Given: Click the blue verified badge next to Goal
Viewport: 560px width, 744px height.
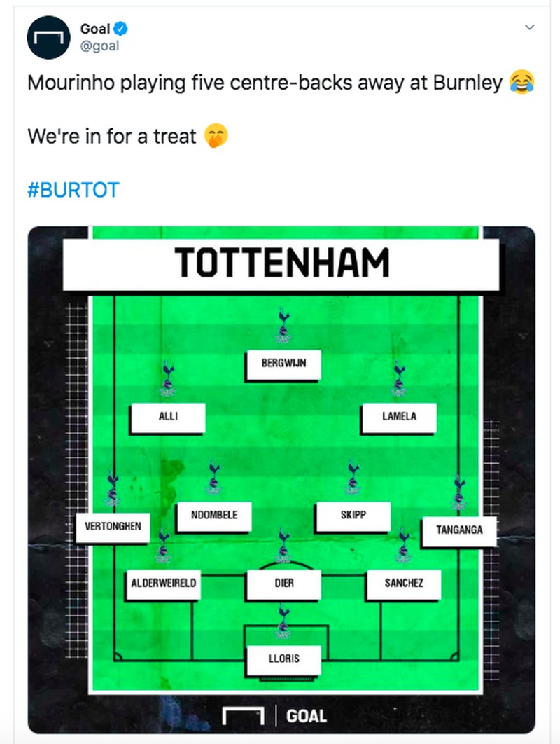Looking at the screenshot, I should tap(122, 28).
